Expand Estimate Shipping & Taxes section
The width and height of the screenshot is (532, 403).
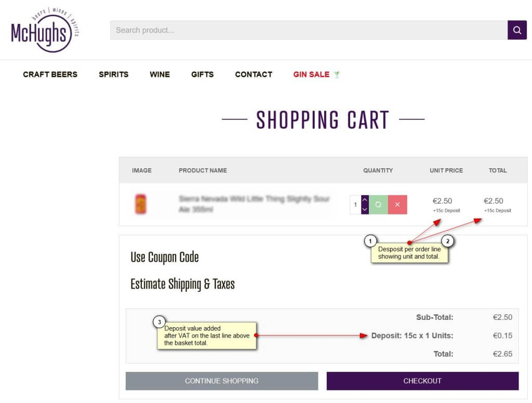[182, 284]
